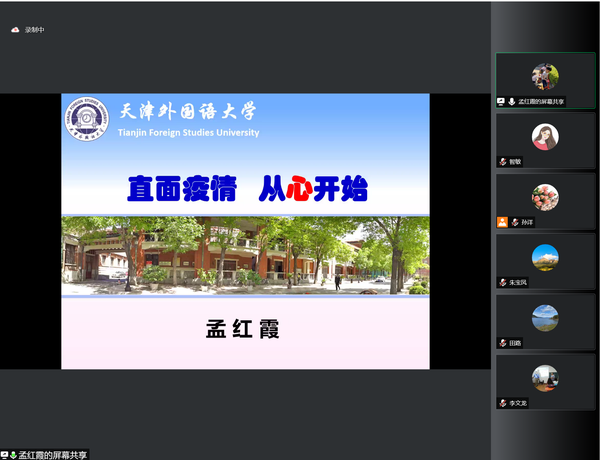Click the shared slide title 直面疫情 从心开始
The image size is (600, 460).
point(246,188)
